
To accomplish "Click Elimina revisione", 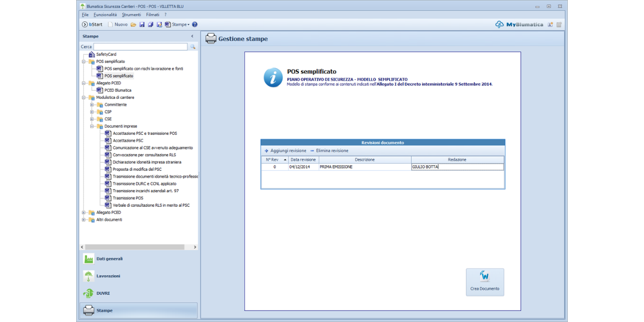I will point(329,151).
